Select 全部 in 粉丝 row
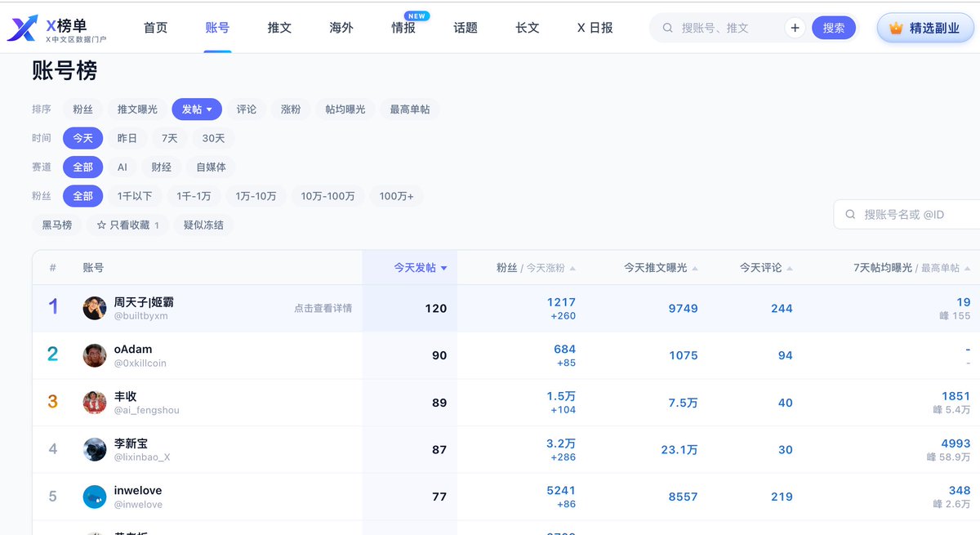The image size is (980, 535). pos(82,196)
